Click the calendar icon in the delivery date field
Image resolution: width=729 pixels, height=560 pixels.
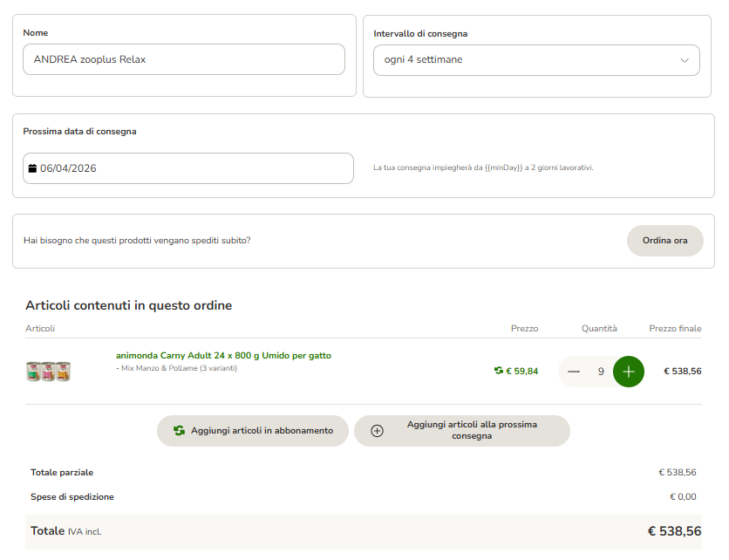point(32,168)
